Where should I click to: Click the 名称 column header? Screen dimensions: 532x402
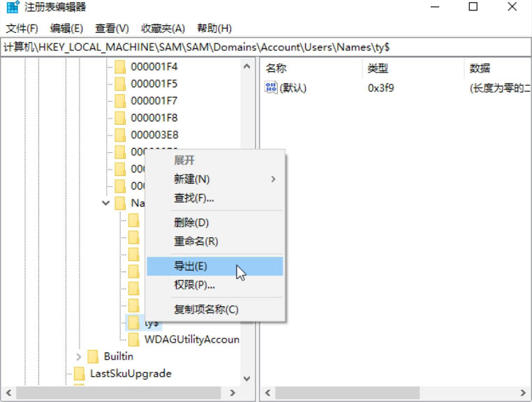(x=276, y=68)
